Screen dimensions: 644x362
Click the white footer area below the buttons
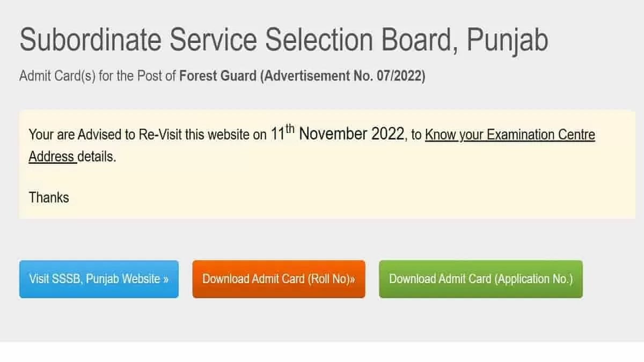(x=322, y=352)
